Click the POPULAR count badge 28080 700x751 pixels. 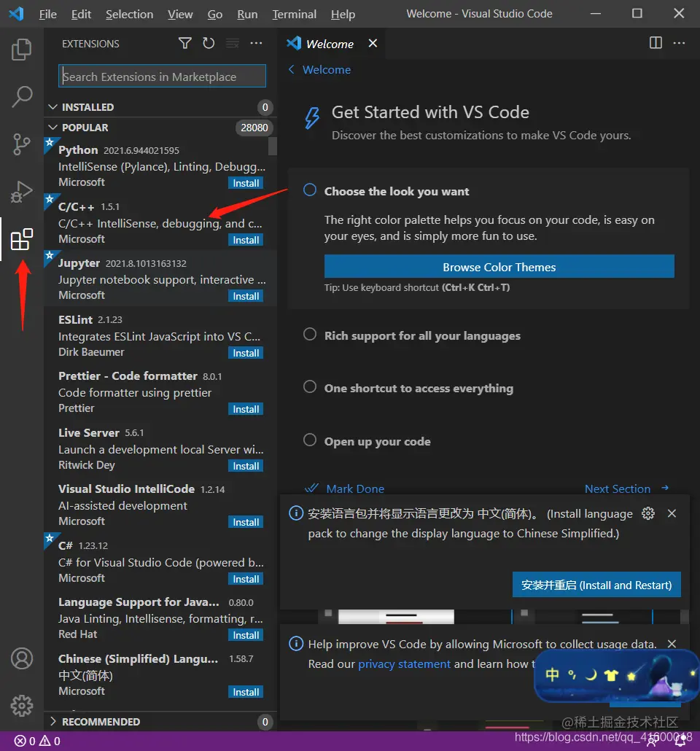pyautogui.click(x=254, y=128)
